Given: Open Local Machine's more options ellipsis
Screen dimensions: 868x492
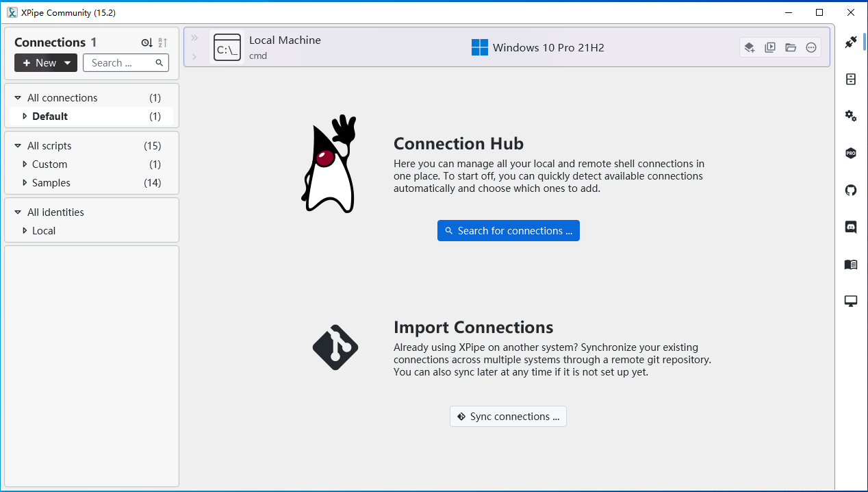Looking at the screenshot, I should pyautogui.click(x=811, y=47).
